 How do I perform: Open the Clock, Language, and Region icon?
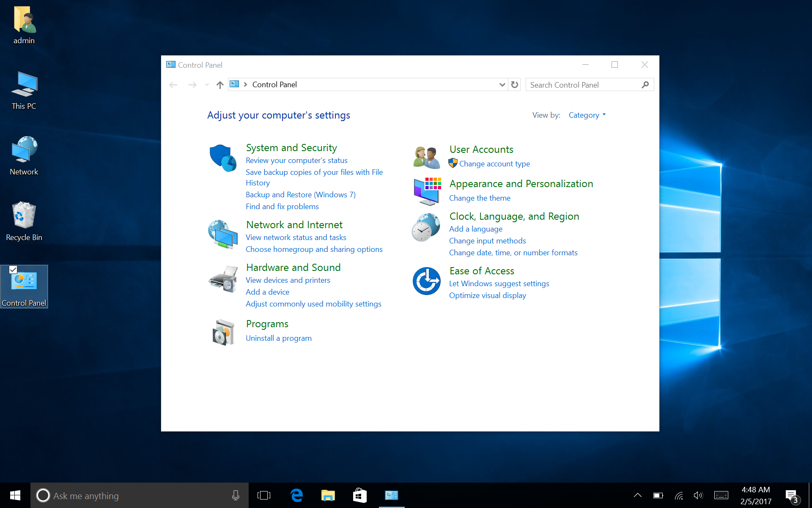pos(426,227)
